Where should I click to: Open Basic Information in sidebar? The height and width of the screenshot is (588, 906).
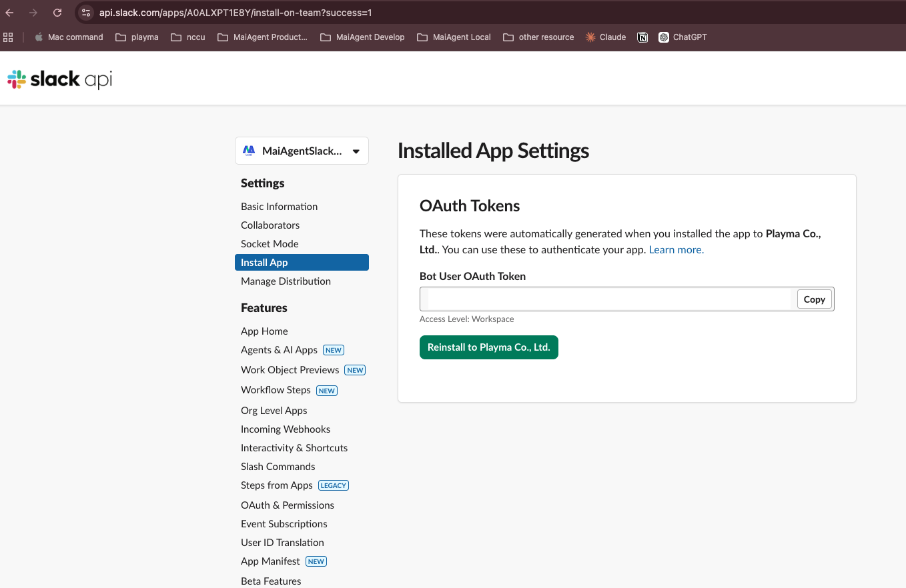click(x=279, y=207)
